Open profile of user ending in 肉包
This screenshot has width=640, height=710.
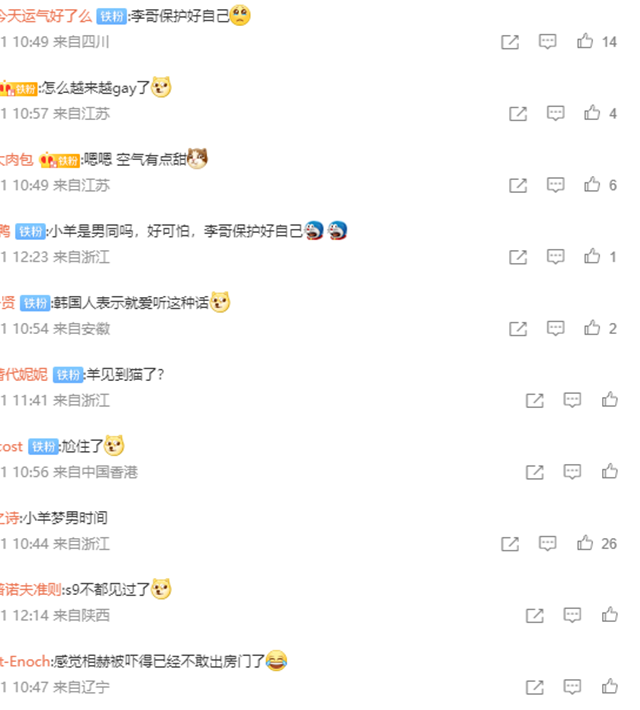click(x=16, y=159)
